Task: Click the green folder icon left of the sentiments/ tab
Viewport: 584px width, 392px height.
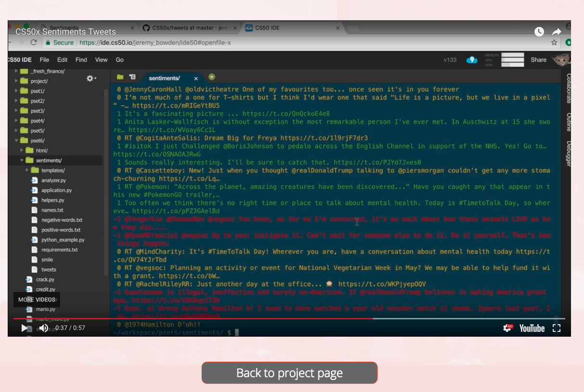Action: click(120, 77)
